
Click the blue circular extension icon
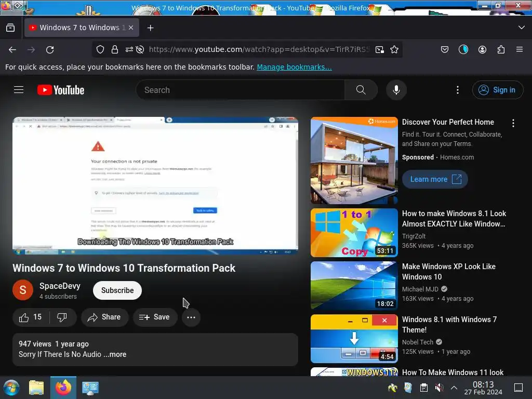[x=463, y=49]
